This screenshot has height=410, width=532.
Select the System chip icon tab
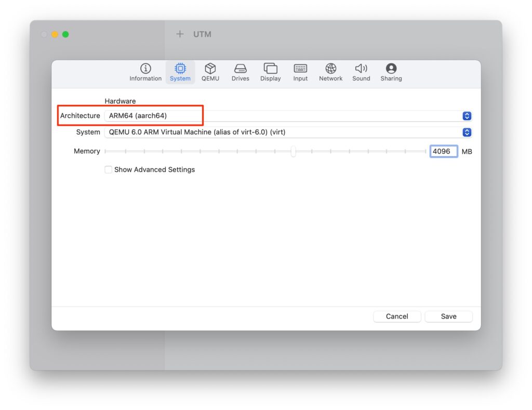(x=180, y=72)
